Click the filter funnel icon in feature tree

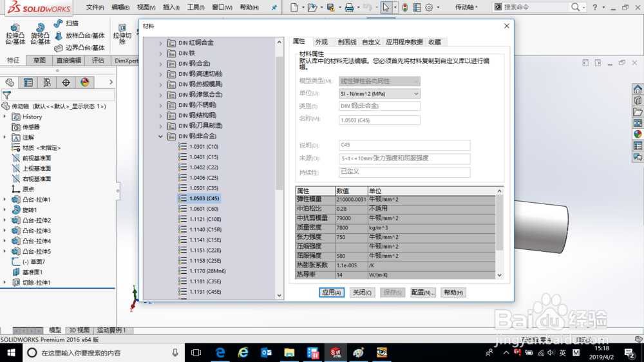[6, 95]
